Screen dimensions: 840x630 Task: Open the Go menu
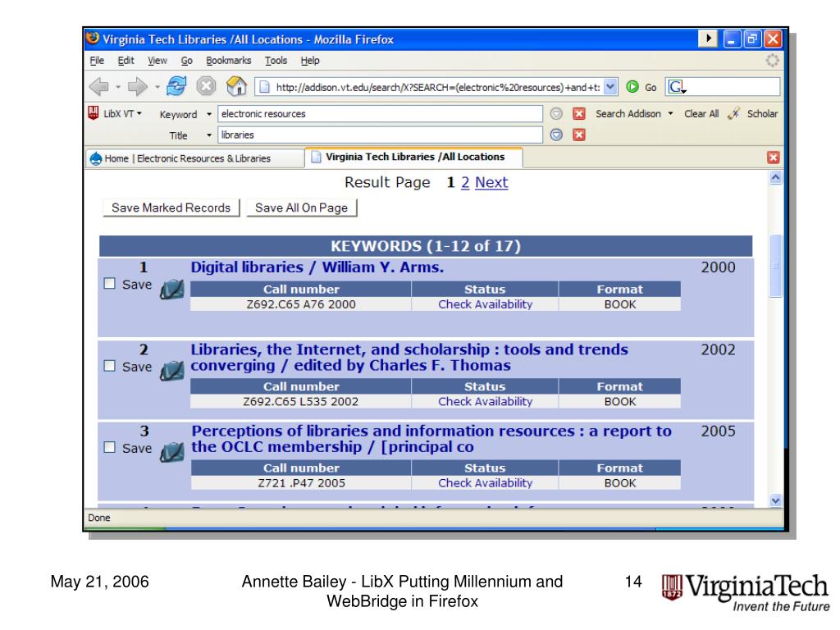pyautogui.click(x=186, y=61)
